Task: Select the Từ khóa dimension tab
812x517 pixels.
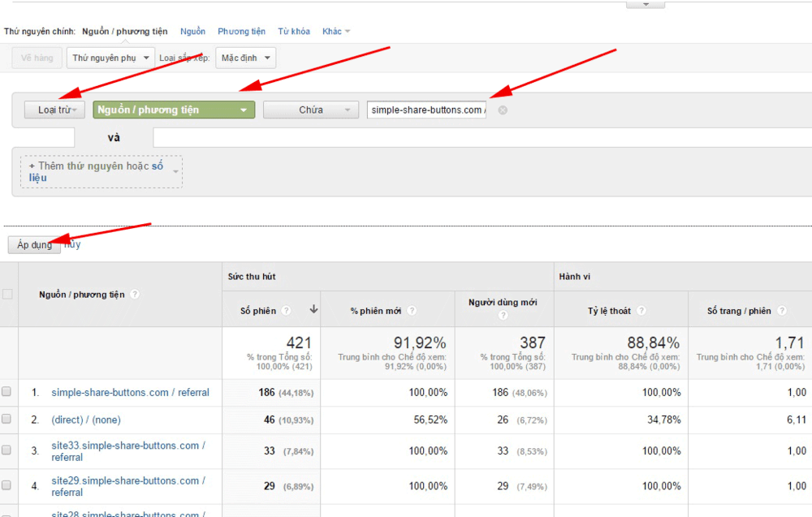Action: click(x=294, y=31)
